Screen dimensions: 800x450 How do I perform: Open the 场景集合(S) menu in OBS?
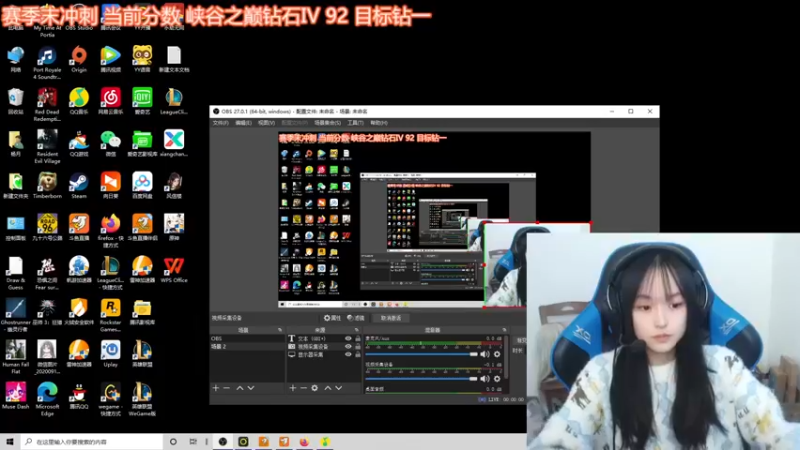point(328,123)
